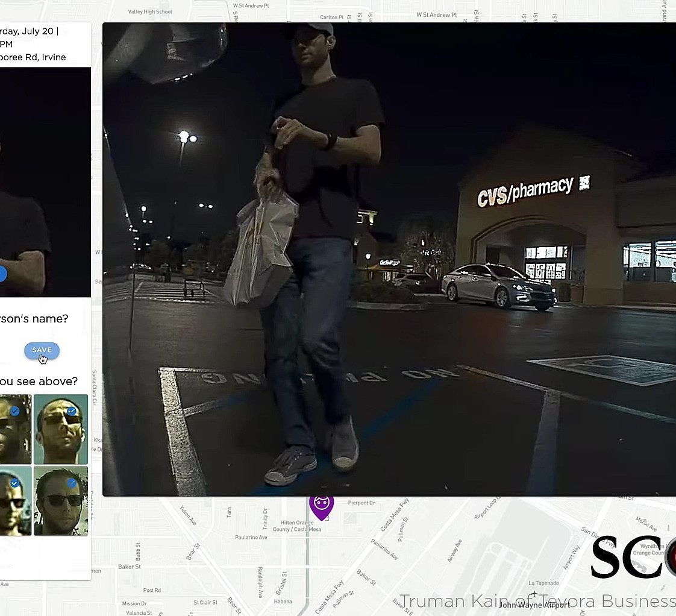
Task: Click the 'you see above?' question text
Action: (x=39, y=382)
